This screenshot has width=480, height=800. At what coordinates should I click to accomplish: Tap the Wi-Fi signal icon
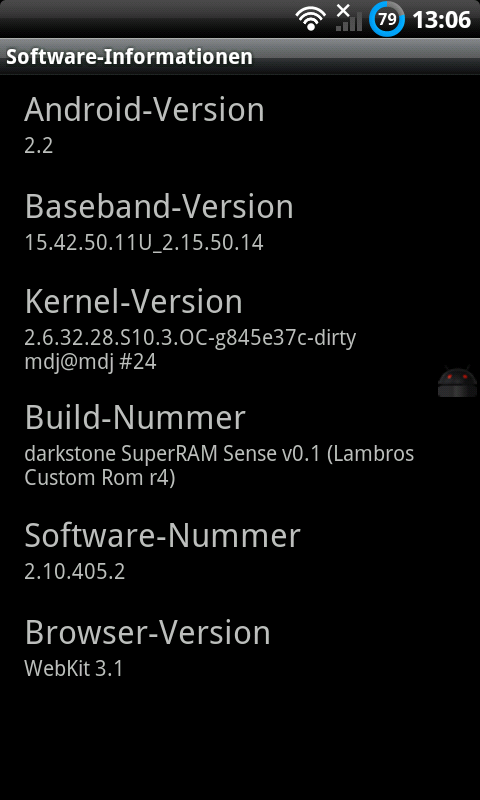click(310, 20)
